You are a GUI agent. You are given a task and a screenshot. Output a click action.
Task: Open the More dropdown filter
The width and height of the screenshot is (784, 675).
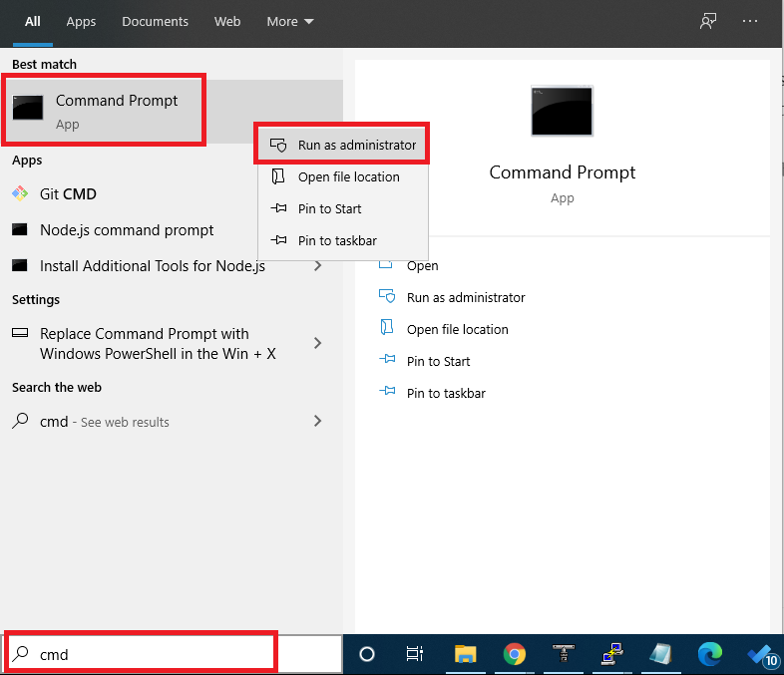(x=290, y=22)
